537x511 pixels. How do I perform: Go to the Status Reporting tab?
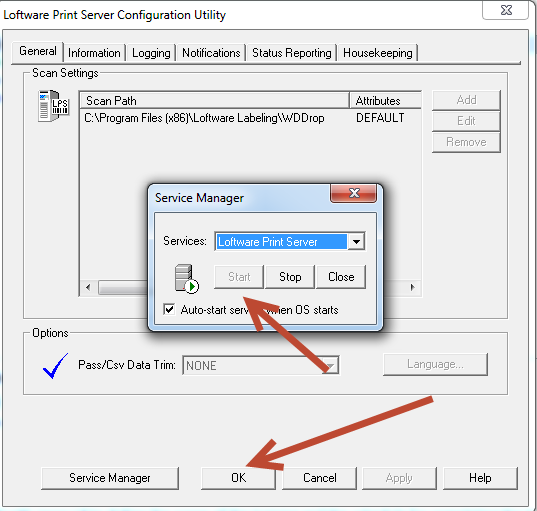click(292, 53)
